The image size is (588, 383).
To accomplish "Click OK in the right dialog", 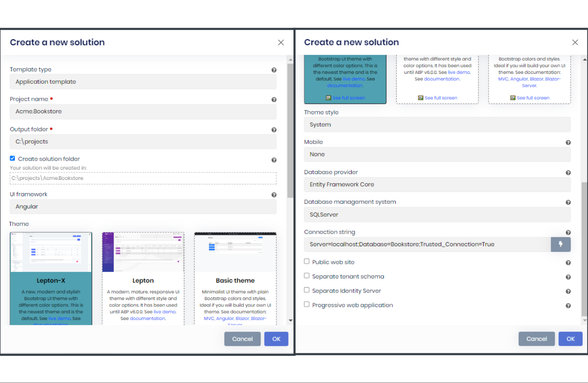I will coord(571,339).
